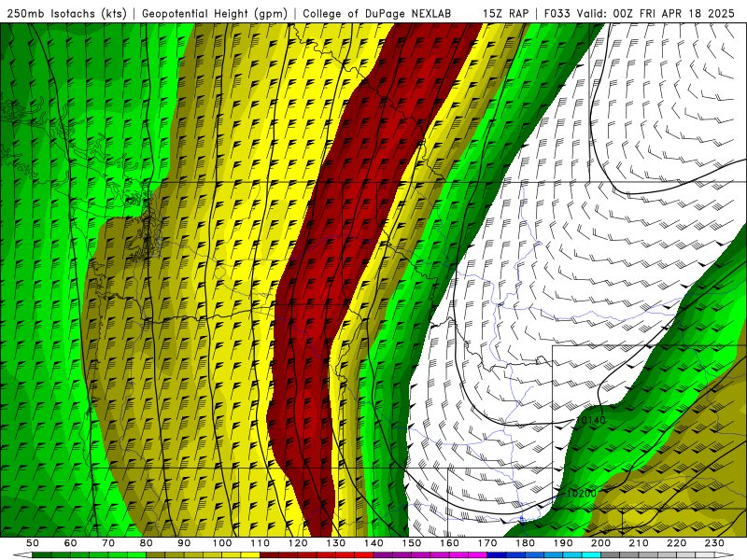
Task: Click the 120 label on the color scale
Action: pyautogui.click(x=298, y=543)
